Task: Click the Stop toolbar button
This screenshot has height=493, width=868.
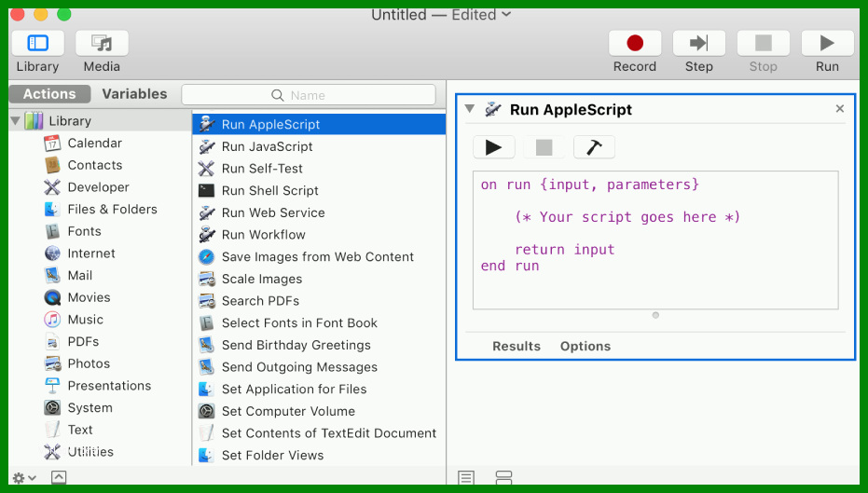Action: coord(763,43)
